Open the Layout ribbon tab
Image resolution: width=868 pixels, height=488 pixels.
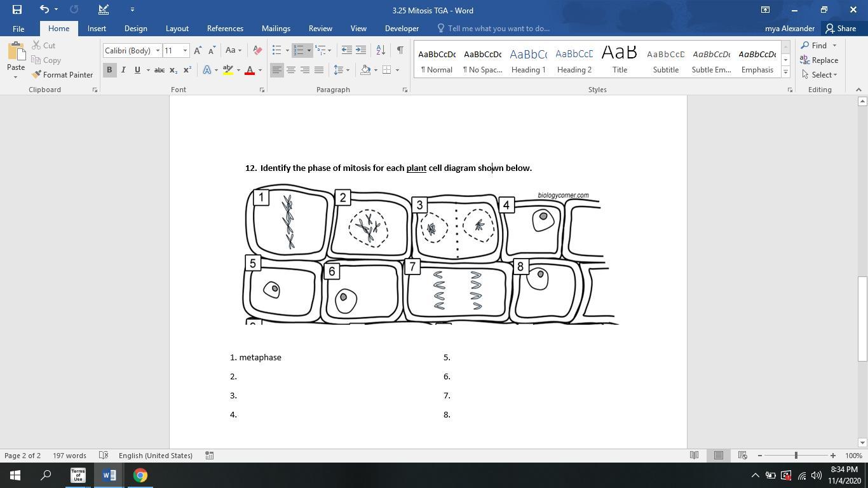click(177, 29)
